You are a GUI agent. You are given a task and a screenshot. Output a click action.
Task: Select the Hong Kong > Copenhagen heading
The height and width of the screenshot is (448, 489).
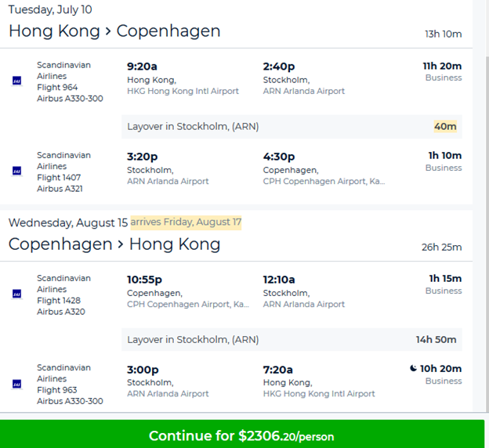tap(114, 31)
